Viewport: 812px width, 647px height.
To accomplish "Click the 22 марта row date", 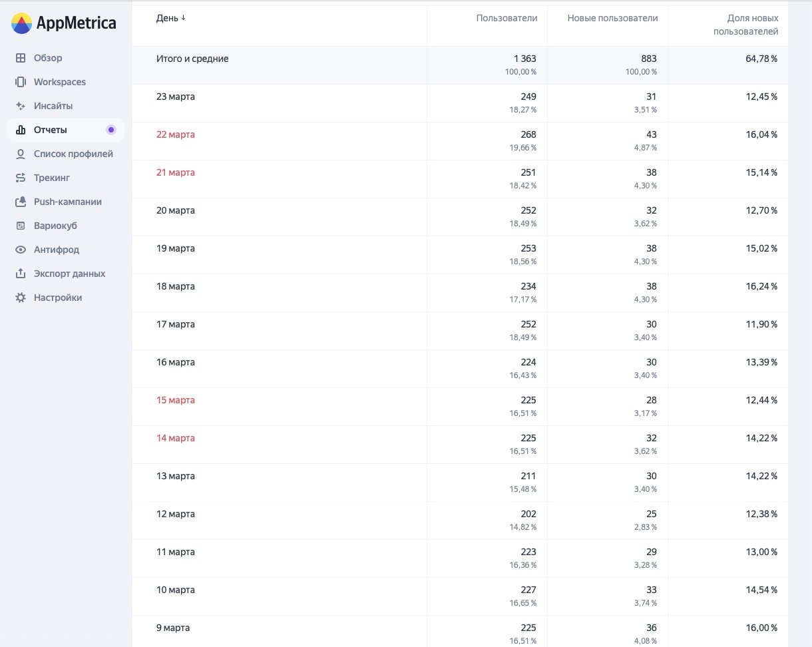I will pyautogui.click(x=176, y=134).
